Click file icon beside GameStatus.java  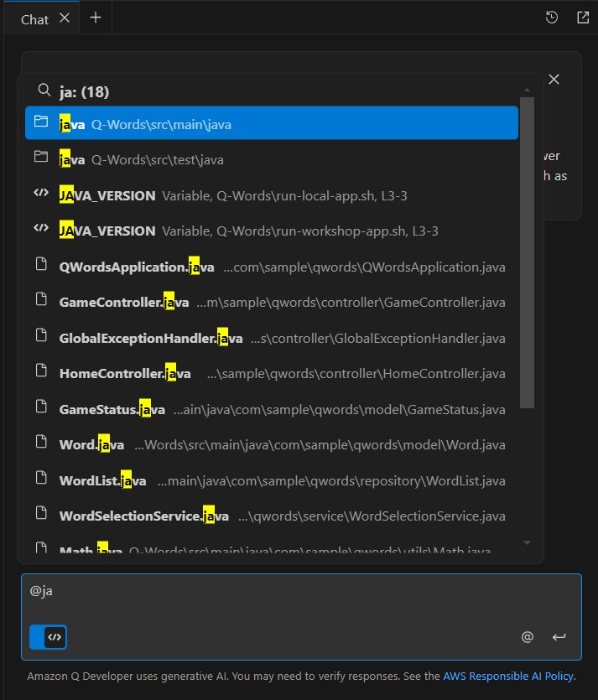(41, 406)
